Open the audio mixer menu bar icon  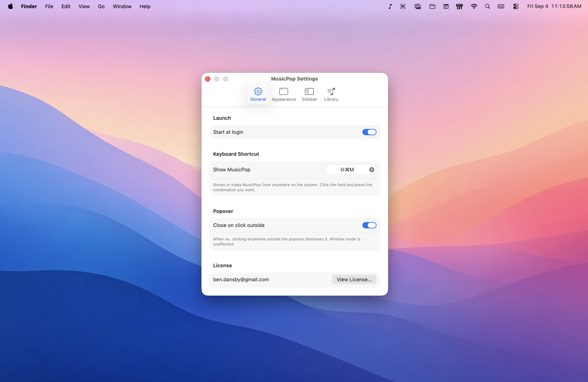[459, 6]
